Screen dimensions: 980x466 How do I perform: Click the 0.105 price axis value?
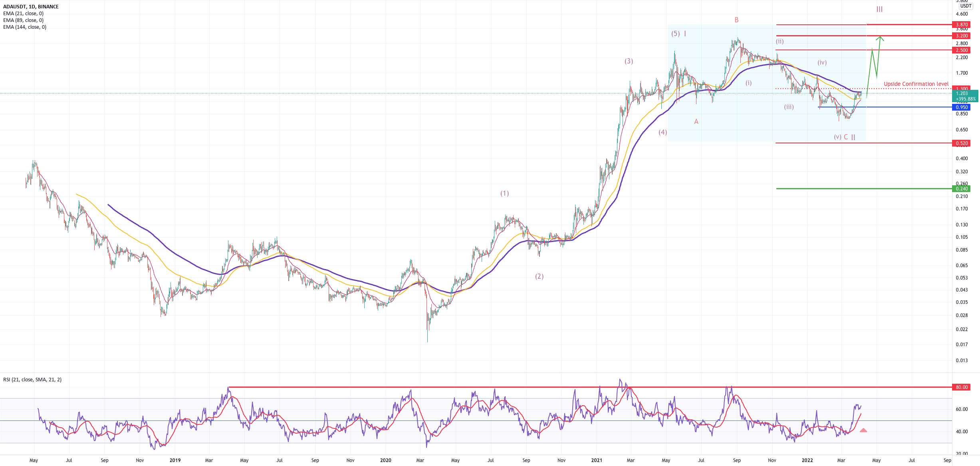click(x=962, y=237)
